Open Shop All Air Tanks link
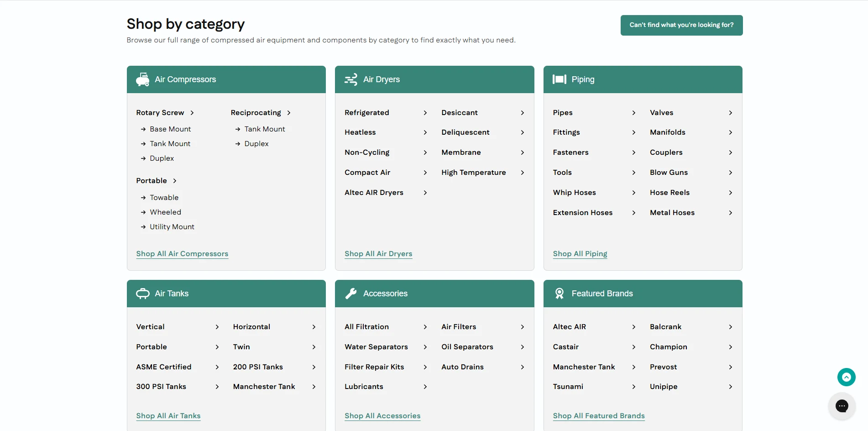Screen dimensions: 868x431 168,416
